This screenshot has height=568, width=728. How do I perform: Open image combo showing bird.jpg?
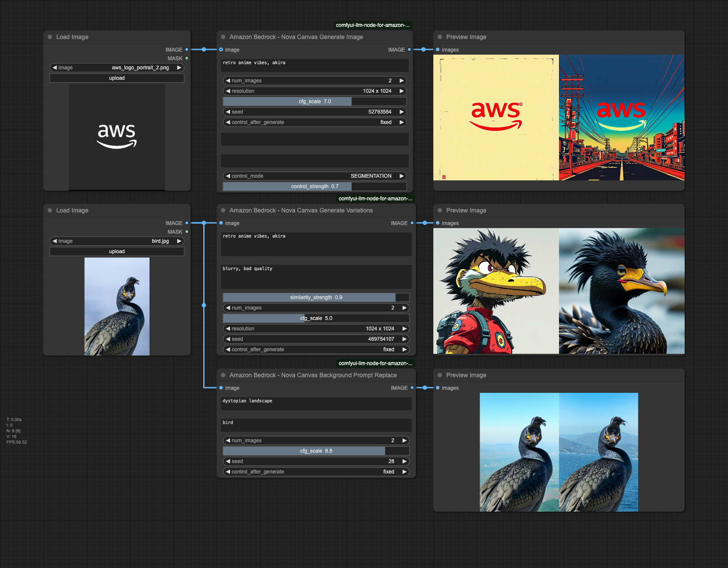pos(117,241)
